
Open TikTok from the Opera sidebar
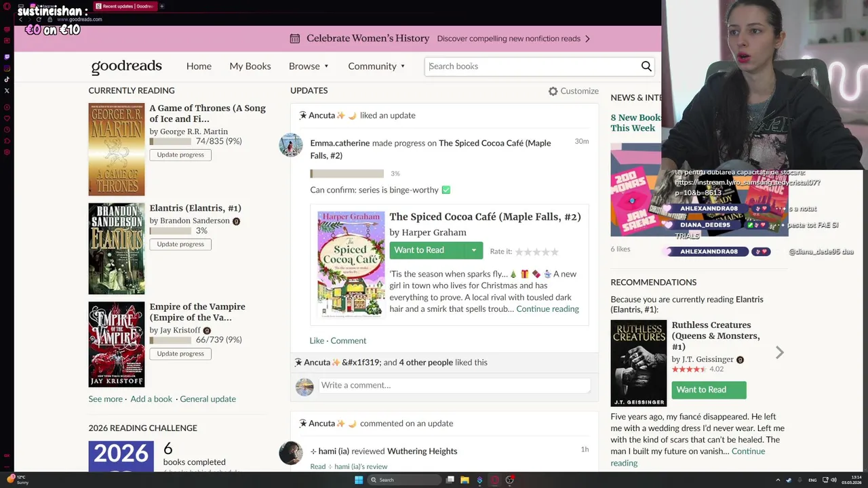click(x=7, y=79)
